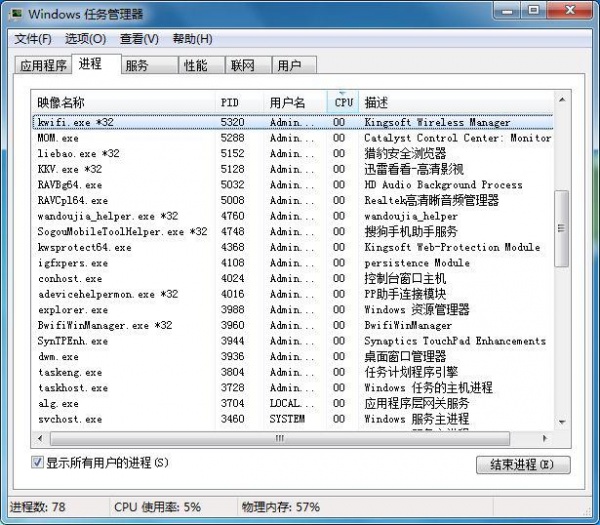This screenshot has height=525, width=600.
Task: Sort by 映像名称 column header
Action: [123, 102]
